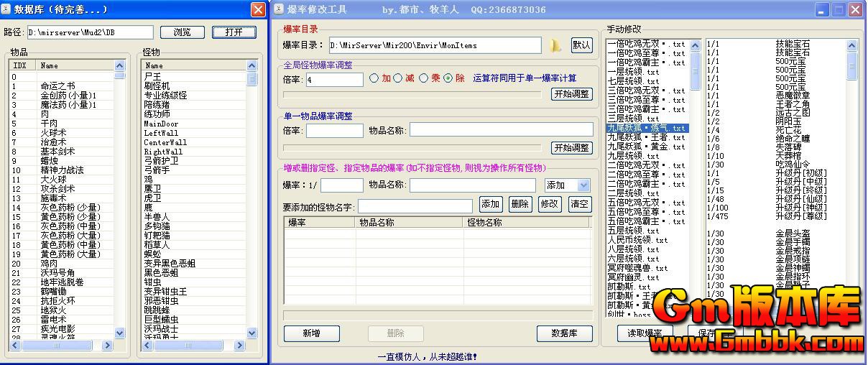Viewport: 868px width, 365px height.
Task: Click the 爆率 column header in table
Action: (297, 223)
